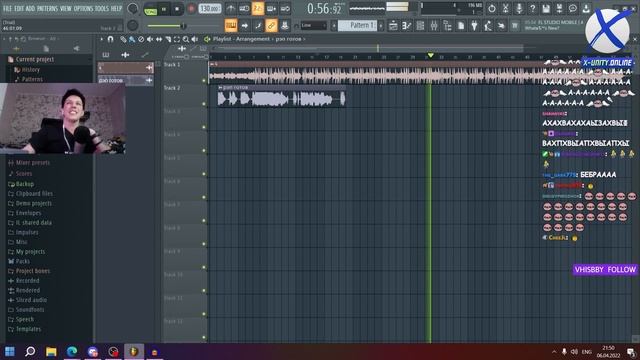Toggle wait for input before recording
This screenshot has width=640, height=360.
(x=244, y=9)
